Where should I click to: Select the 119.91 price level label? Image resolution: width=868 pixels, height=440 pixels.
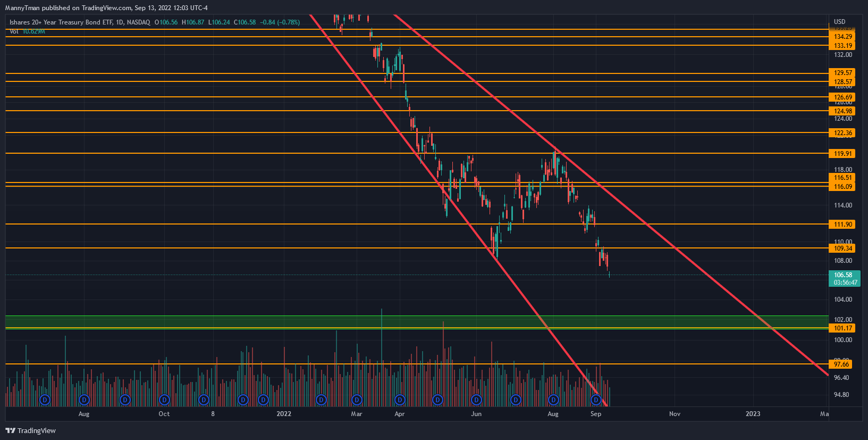click(x=842, y=154)
